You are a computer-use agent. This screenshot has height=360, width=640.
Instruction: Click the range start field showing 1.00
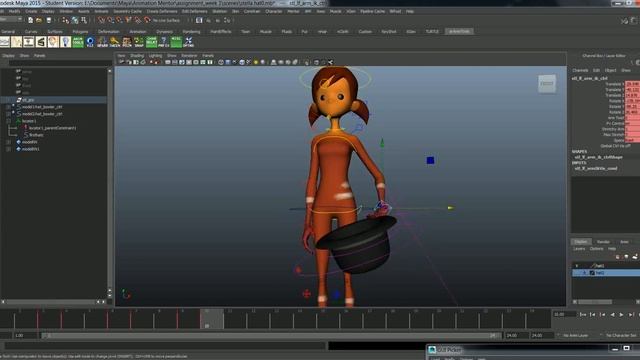[25, 336]
